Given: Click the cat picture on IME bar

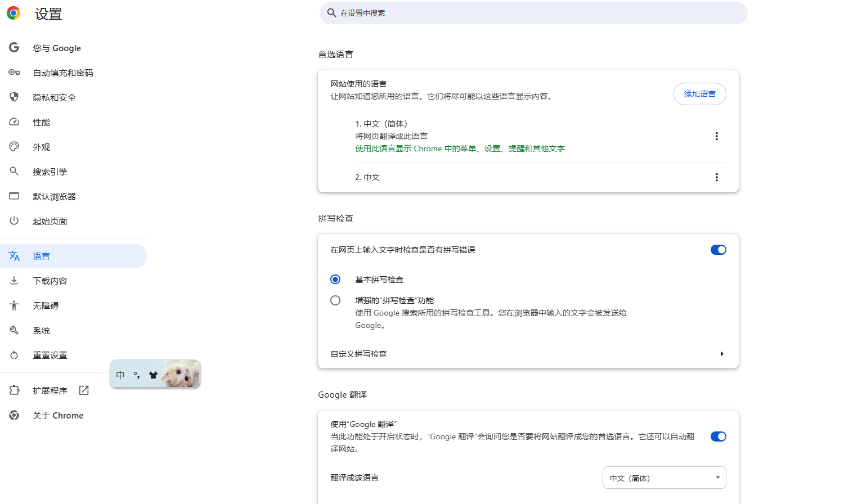Looking at the screenshot, I should [x=181, y=374].
